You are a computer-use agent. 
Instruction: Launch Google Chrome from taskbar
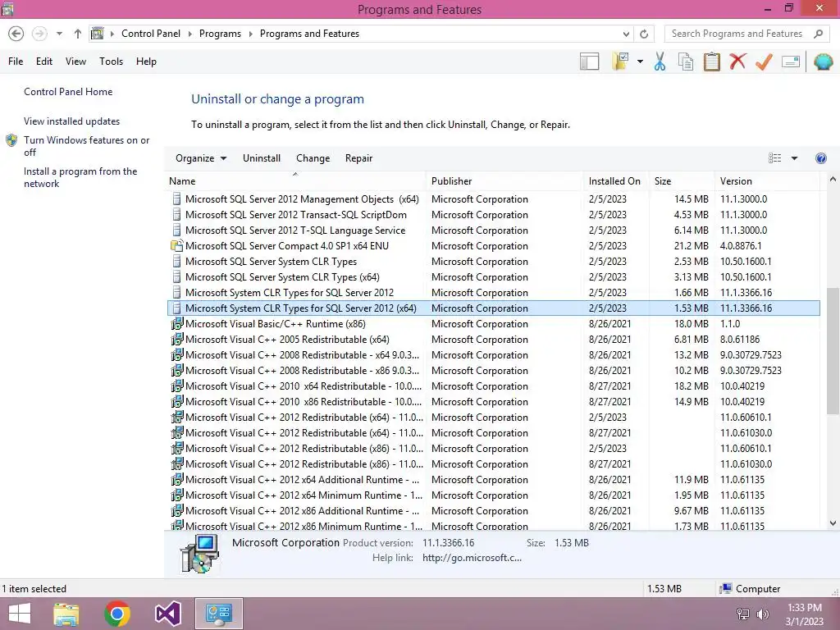117,614
